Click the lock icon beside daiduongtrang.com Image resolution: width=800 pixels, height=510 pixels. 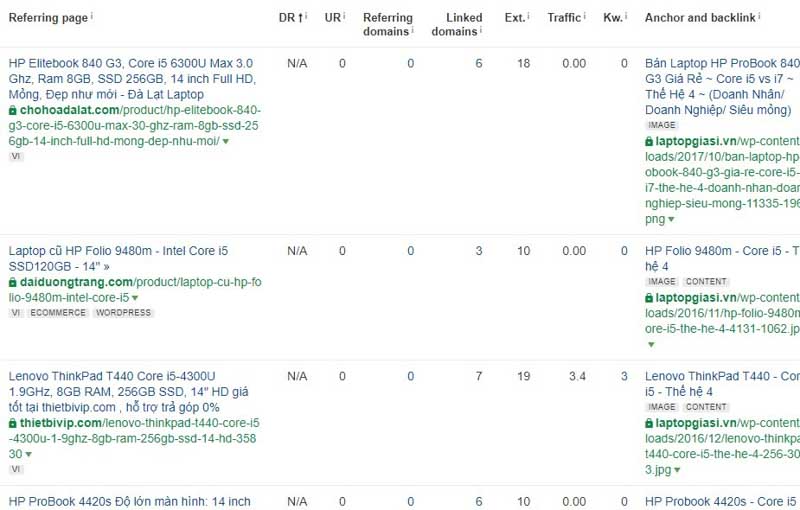pyautogui.click(x=13, y=282)
